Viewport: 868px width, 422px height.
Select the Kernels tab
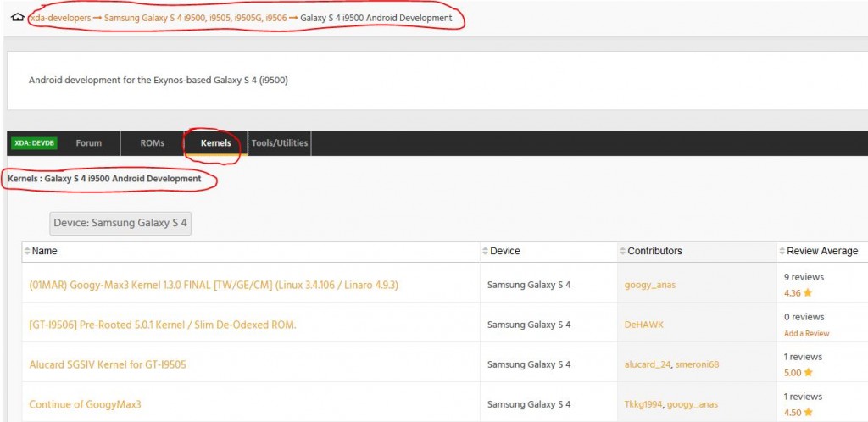(216, 142)
